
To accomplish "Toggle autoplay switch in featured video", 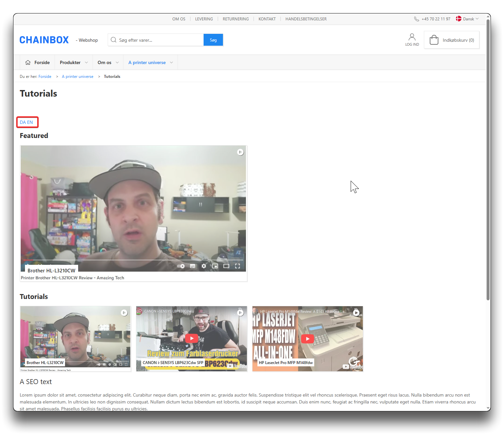I will point(181,266).
